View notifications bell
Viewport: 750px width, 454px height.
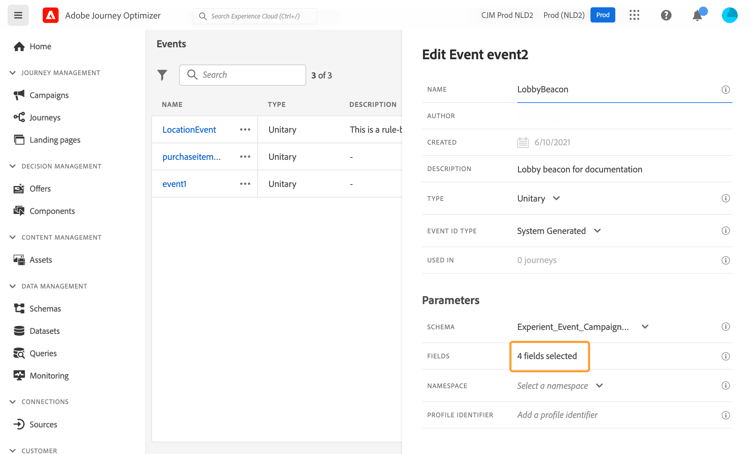coord(697,15)
